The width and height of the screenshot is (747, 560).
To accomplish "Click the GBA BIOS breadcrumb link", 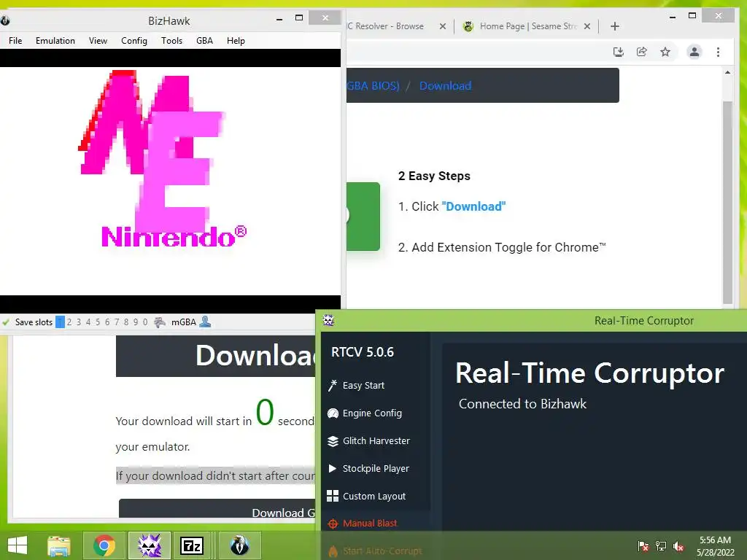I will [x=373, y=86].
